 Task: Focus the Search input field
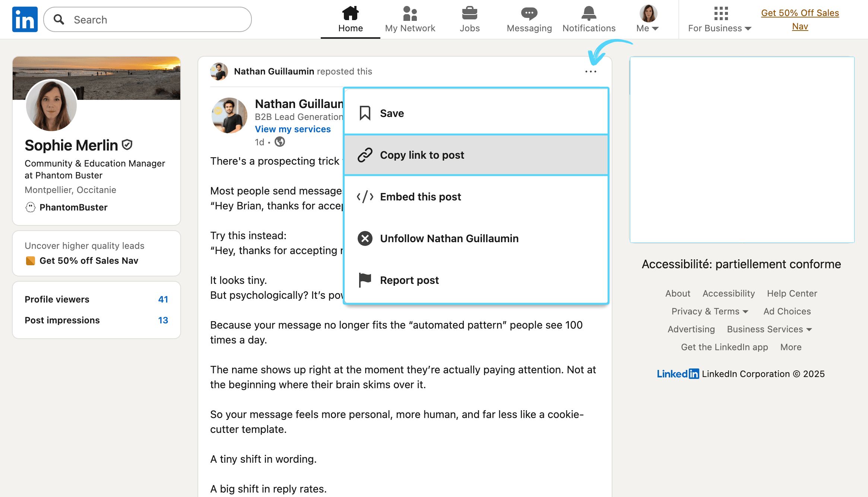(148, 19)
